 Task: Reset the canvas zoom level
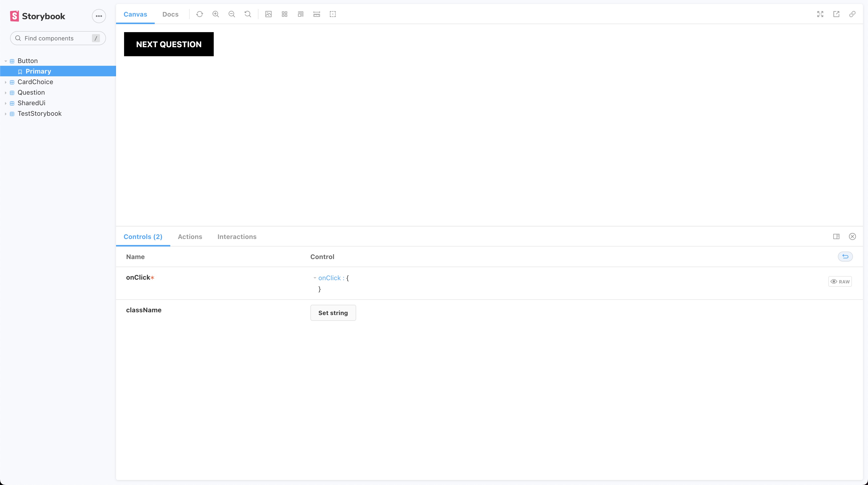(248, 14)
